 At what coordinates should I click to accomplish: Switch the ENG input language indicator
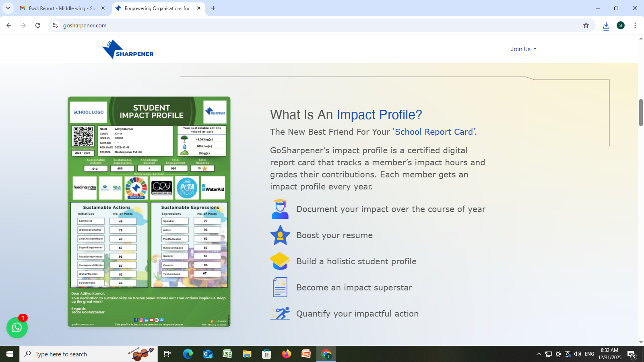click(589, 354)
